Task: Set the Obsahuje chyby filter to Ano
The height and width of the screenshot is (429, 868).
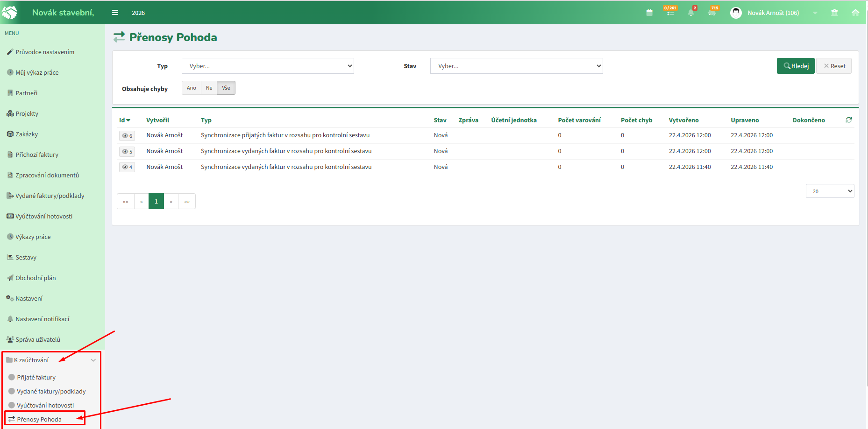Action: (x=192, y=88)
